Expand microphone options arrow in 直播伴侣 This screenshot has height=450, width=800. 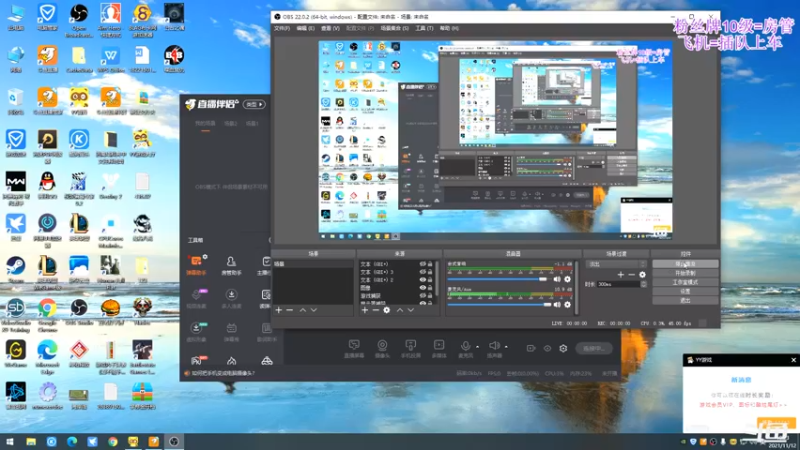tap(478, 347)
